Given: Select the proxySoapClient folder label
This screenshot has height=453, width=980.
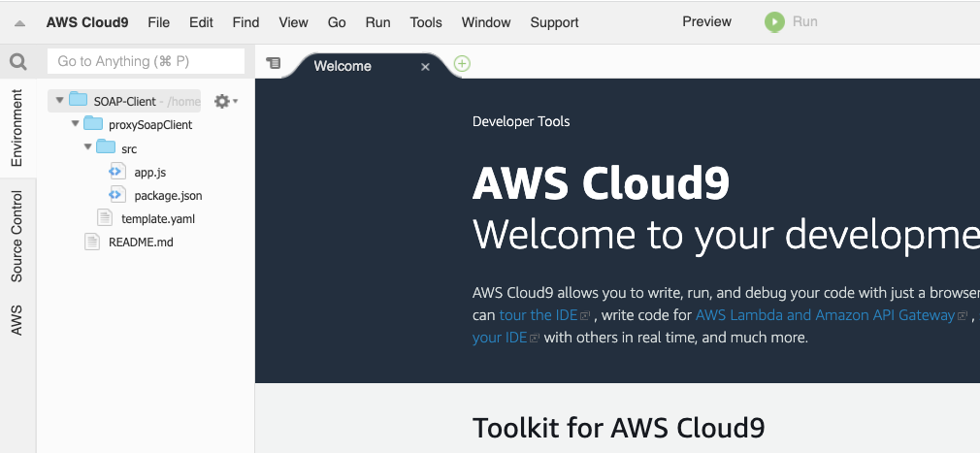Looking at the screenshot, I should tap(150, 125).
